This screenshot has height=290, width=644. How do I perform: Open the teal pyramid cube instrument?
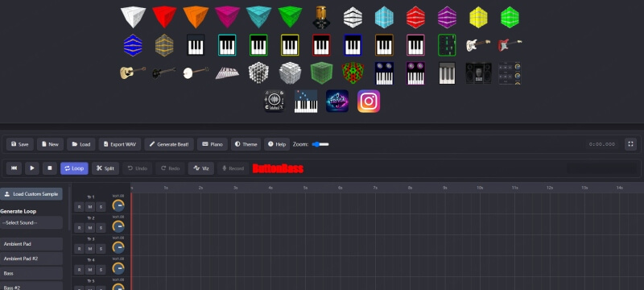[258, 17]
